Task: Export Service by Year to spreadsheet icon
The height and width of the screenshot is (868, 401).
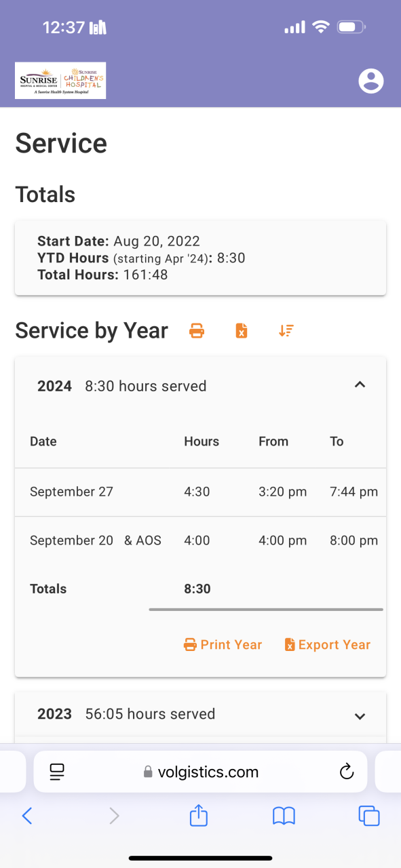Action: coord(242,331)
